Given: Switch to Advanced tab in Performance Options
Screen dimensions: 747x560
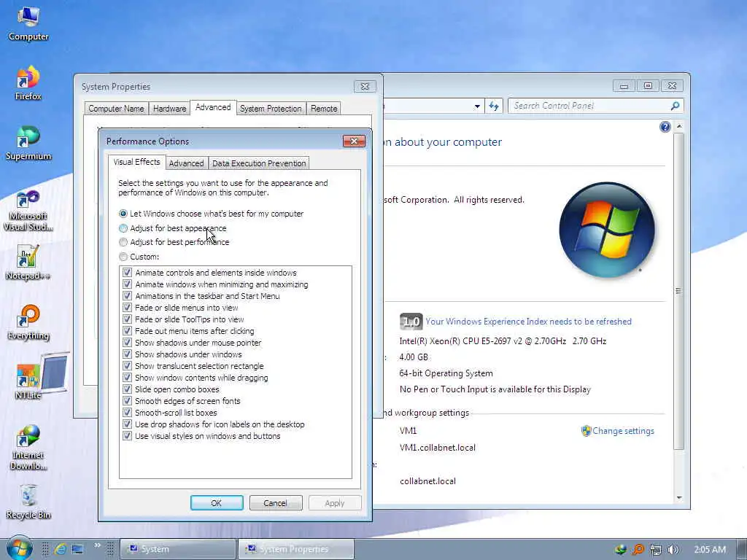Looking at the screenshot, I should coord(186,163).
